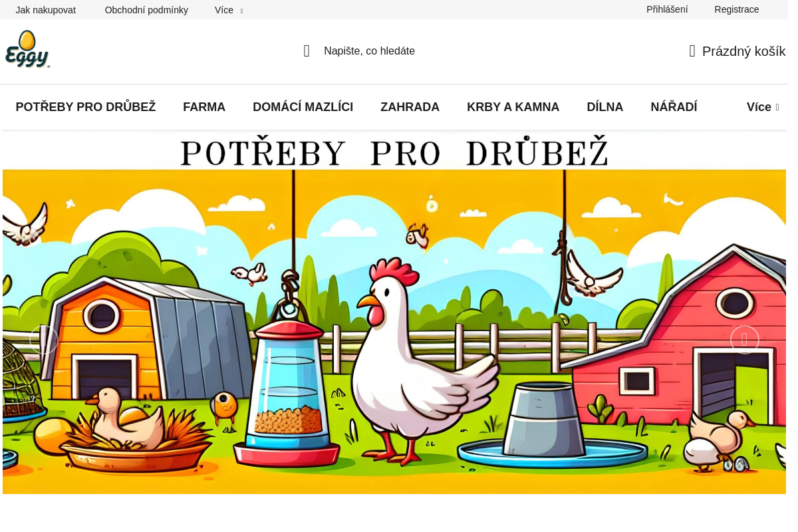The height and width of the screenshot is (532, 798).
Task: Open Obchodní podmínky link
Action: [x=146, y=10]
